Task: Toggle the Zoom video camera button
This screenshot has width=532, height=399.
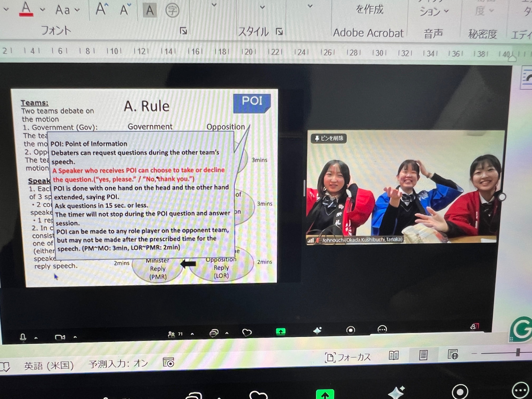Action: [x=60, y=337]
